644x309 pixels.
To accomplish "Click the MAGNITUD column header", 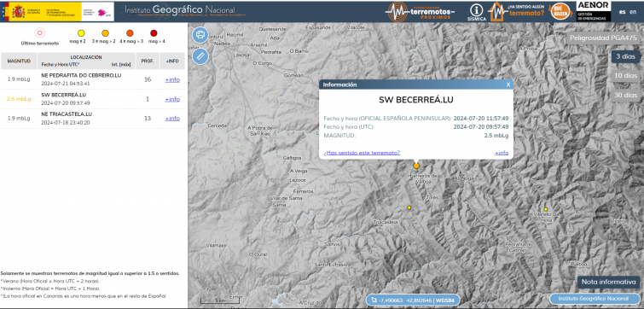I will click(19, 61).
